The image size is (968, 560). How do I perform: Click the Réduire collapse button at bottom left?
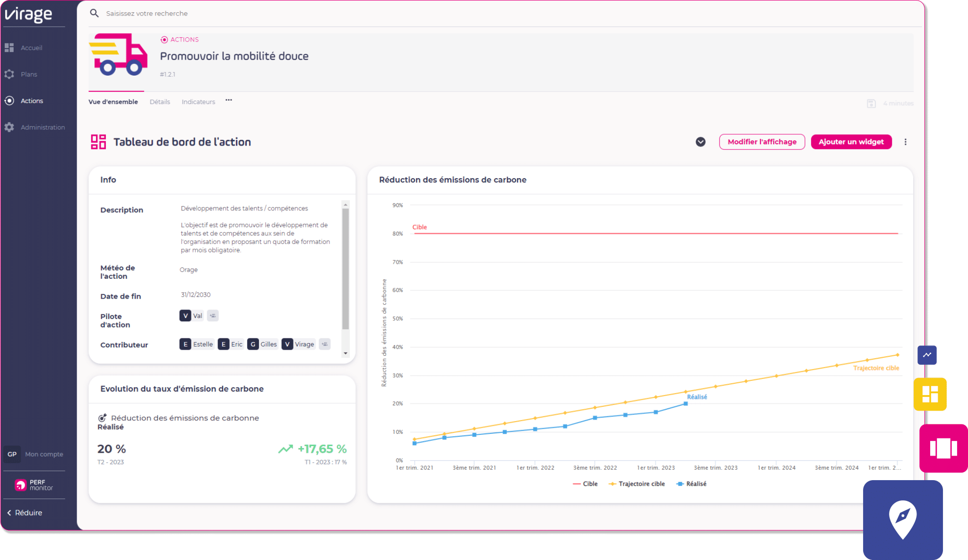pyautogui.click(x=26, y=512)
